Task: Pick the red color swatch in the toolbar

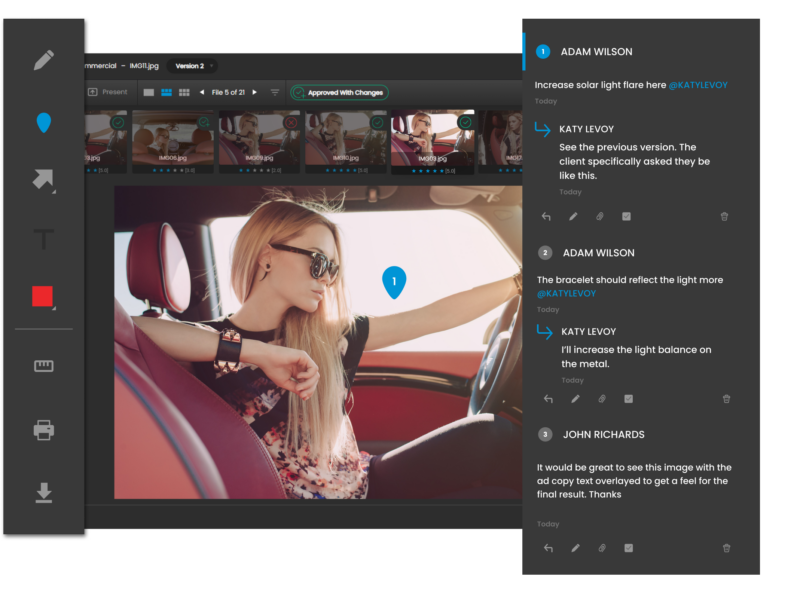Action: 43,295
